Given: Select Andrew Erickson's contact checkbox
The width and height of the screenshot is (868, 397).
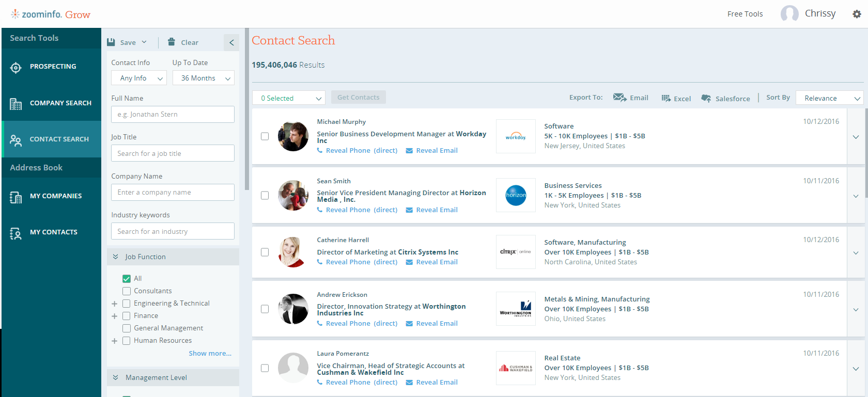Looking at the screenshot, I should (x=265, y=309).
